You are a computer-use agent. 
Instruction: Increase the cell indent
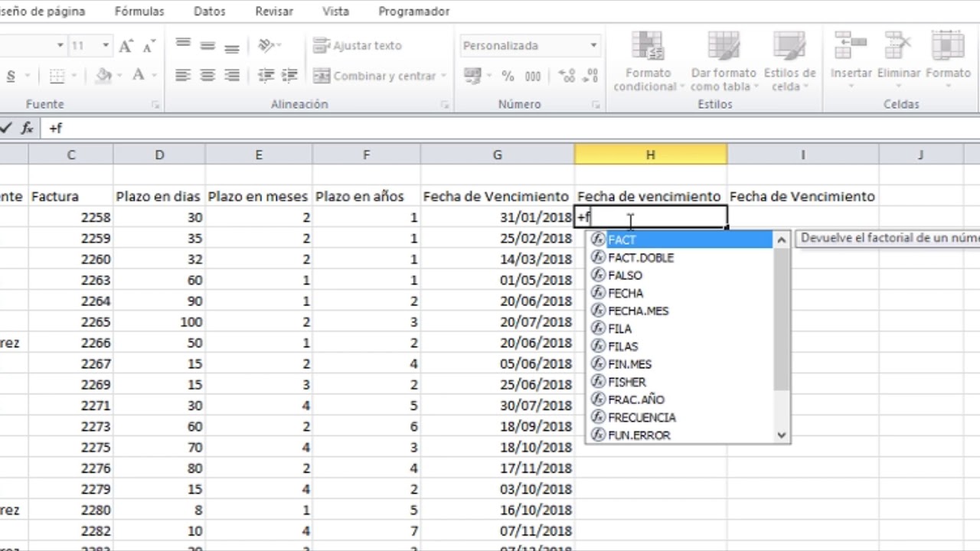click(x=289, y=75)
